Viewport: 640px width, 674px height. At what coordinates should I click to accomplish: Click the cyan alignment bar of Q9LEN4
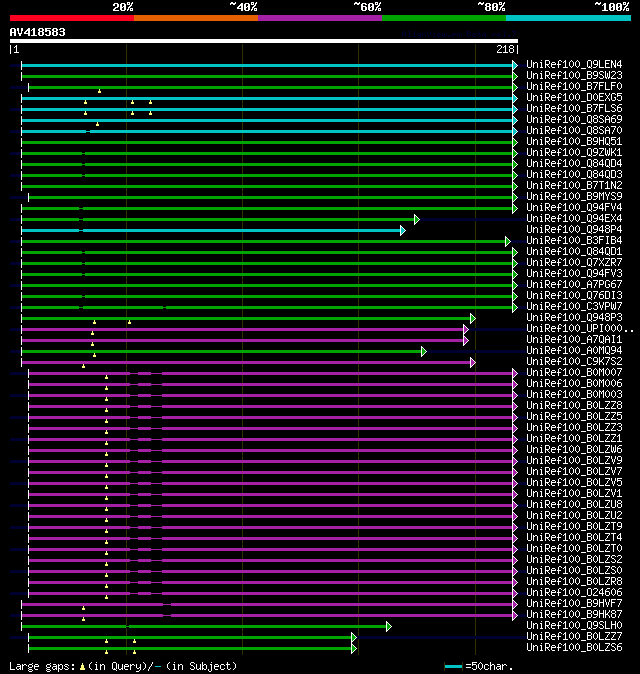(x=267, y=65)
